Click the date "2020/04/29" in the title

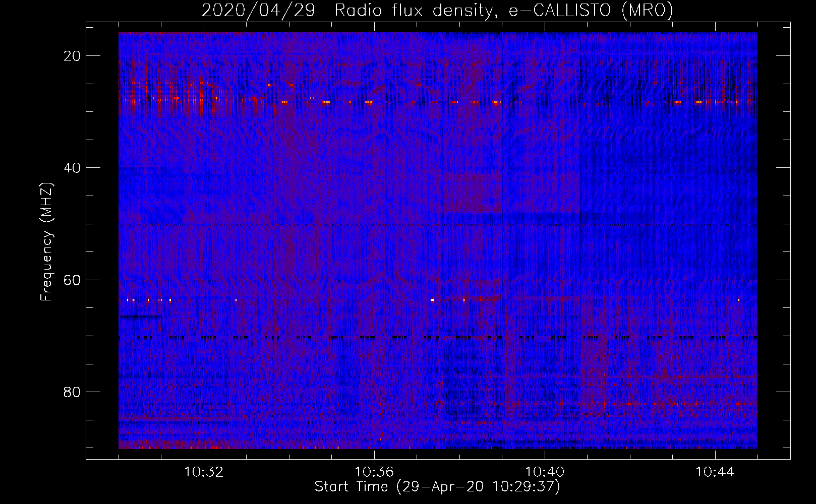coord(258,10)
